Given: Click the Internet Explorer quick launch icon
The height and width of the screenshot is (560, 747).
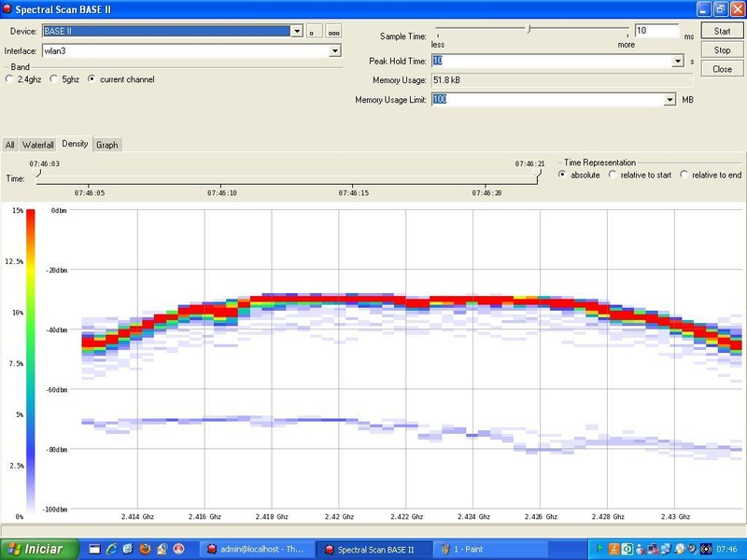Looking at the screenshot, I should click(x=111, y=549).
